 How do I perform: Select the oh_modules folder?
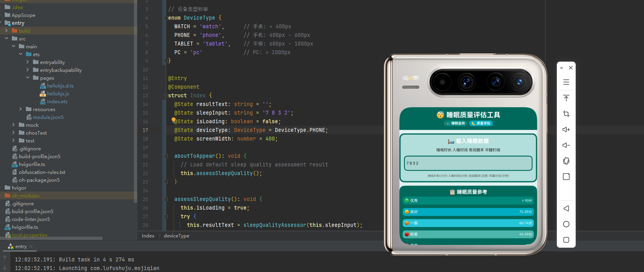pos(26,196)
